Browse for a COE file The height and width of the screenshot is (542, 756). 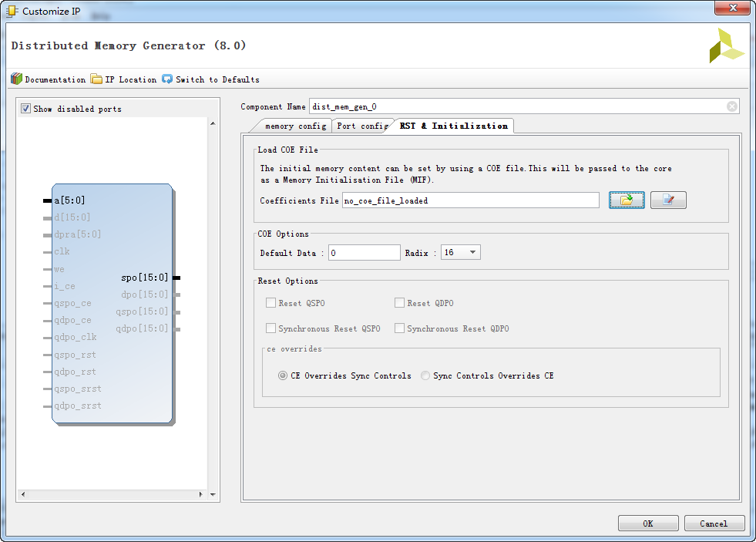coord(627,200)
